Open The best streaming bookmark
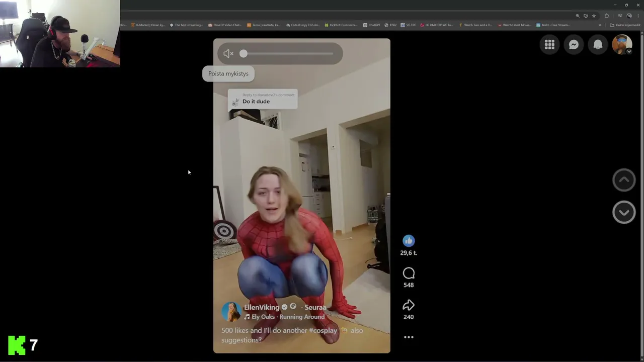 tap(187, 25)
